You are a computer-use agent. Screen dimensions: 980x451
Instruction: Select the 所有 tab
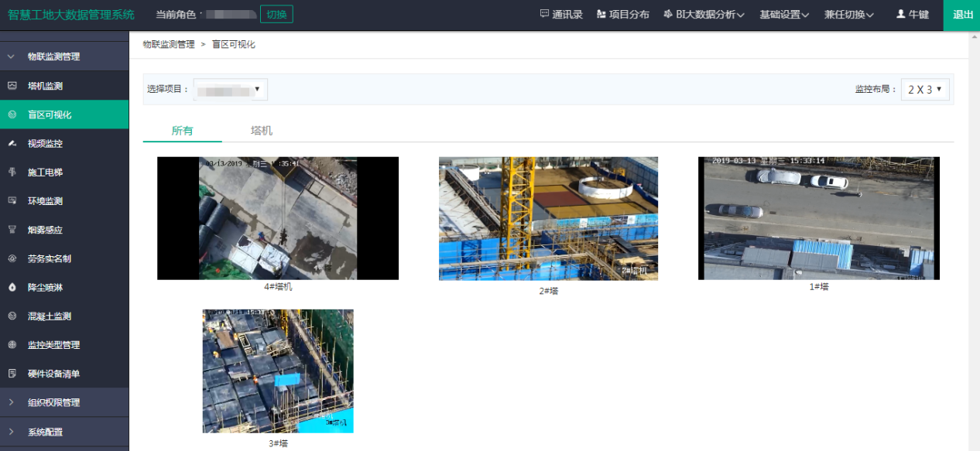(x=183, y=131)
